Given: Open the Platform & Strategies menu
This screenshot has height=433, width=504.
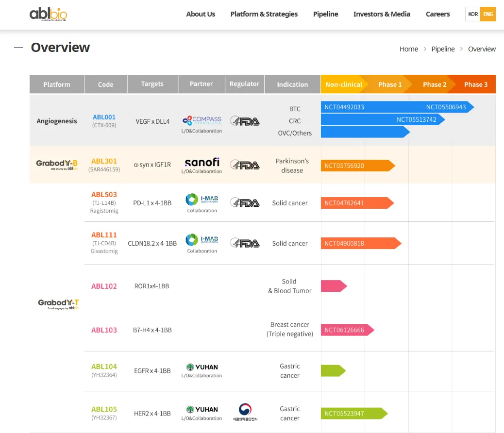Looking at the screenshot, I should pyautogui.click(x=264, y=14).
